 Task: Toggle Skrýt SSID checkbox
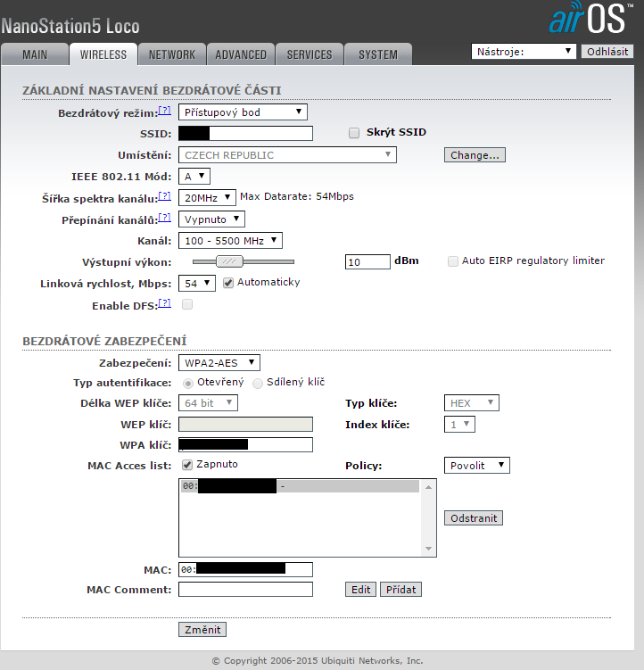[354, 133]
